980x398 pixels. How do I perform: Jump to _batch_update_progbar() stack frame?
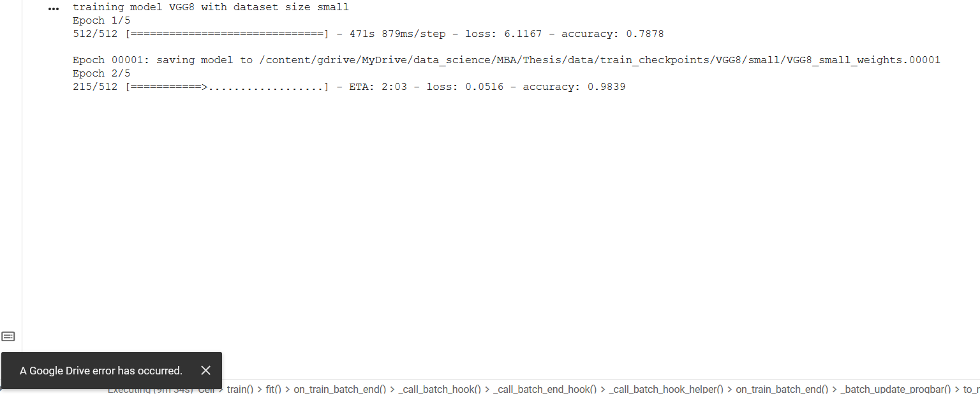(x=896, y=389)
